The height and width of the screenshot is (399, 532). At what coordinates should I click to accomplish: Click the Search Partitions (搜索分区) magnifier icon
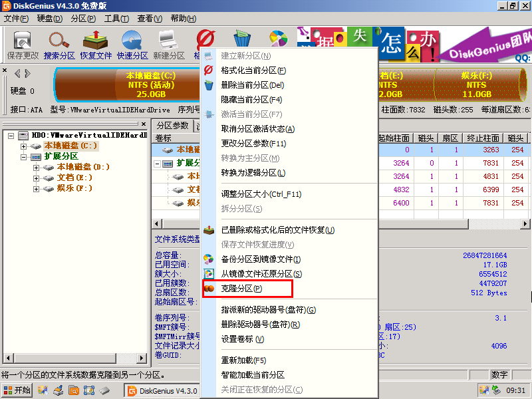point(59,41)
